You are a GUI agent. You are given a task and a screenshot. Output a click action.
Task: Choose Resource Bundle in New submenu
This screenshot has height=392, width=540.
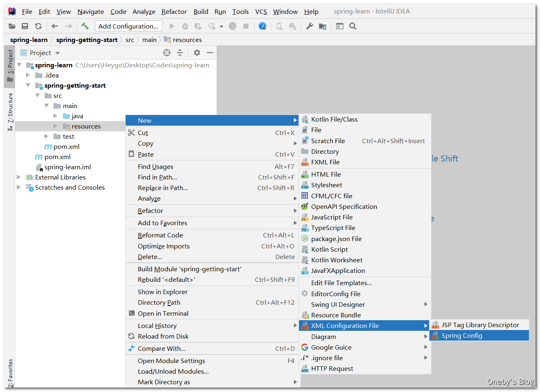pyautogui.click(x=365, y=315)
